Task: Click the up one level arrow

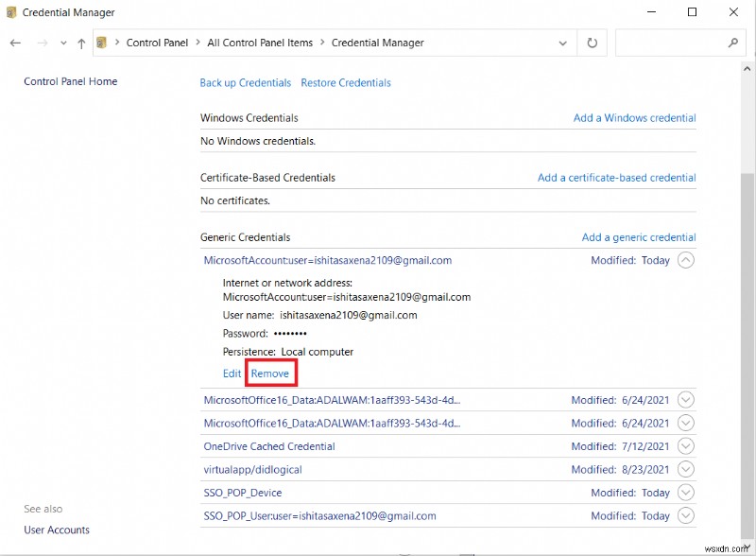Action: [x=80, y=43]
